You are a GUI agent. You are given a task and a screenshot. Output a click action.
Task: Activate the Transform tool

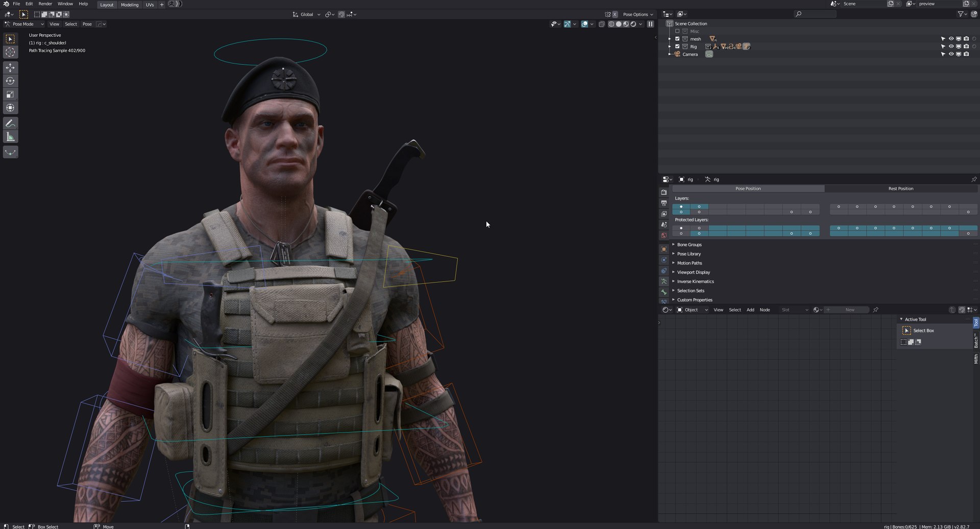[x=10, y=108]
